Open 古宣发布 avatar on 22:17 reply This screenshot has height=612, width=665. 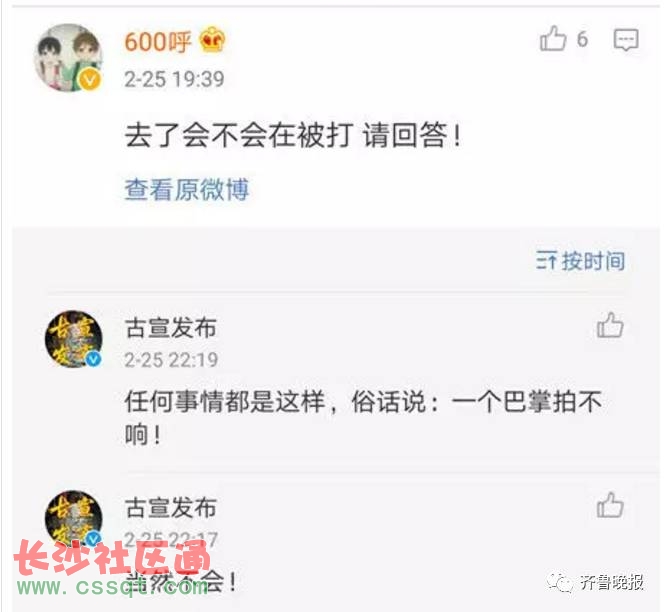73,519
